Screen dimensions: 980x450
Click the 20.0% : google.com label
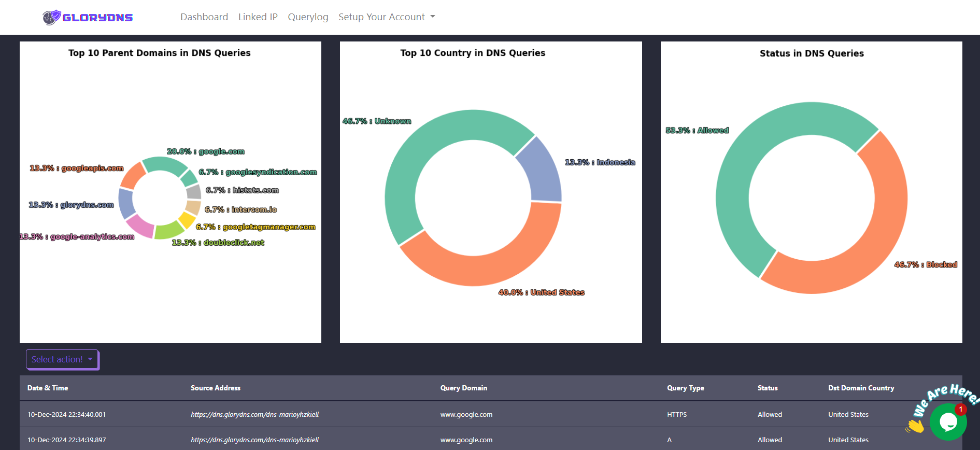click(x=206, y=151)
